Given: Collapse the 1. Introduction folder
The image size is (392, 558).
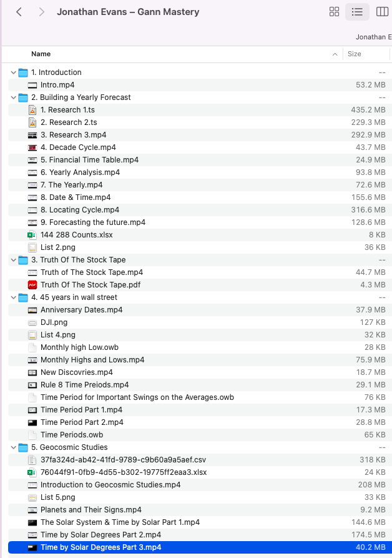Looking at the screenshot, I should pyautogui.click(x=13, y=72).
